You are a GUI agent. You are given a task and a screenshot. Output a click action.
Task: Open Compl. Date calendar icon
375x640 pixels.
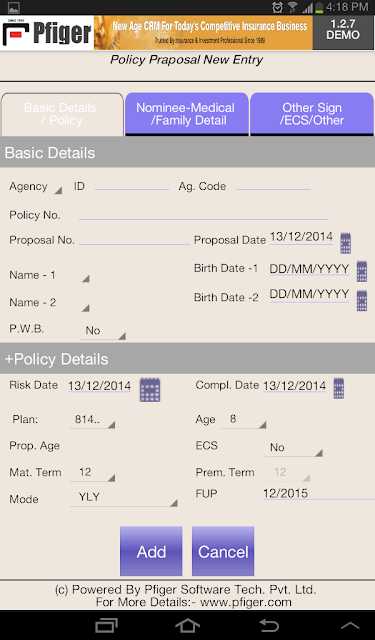click(x=339, y=388)
